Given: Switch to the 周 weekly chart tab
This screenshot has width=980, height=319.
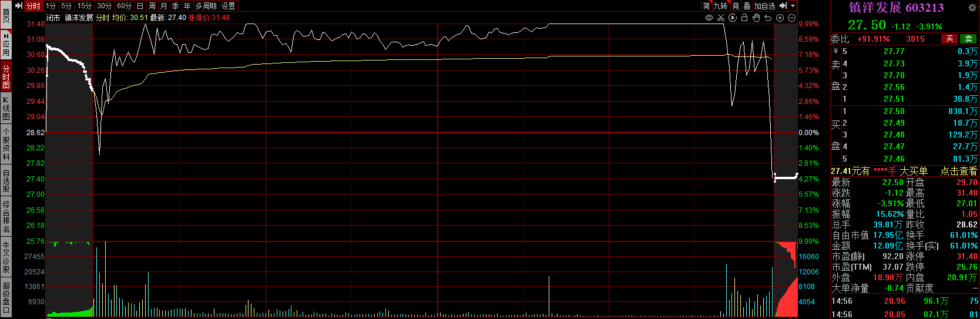Looking at the screenshot, I should pos(152,6).
